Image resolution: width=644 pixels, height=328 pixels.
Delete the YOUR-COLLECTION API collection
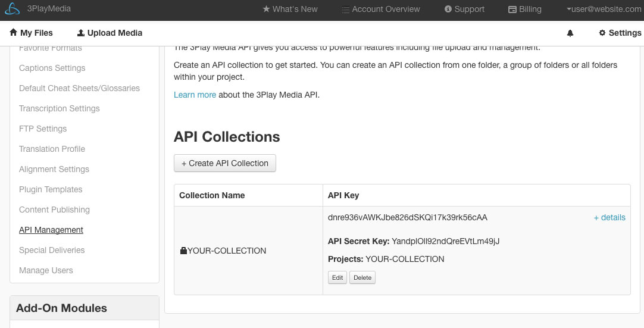coord(362,277)
